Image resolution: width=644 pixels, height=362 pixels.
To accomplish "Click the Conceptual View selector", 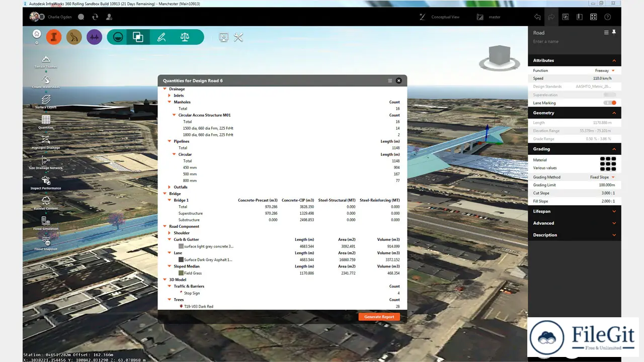I will (x=439, y=17).
